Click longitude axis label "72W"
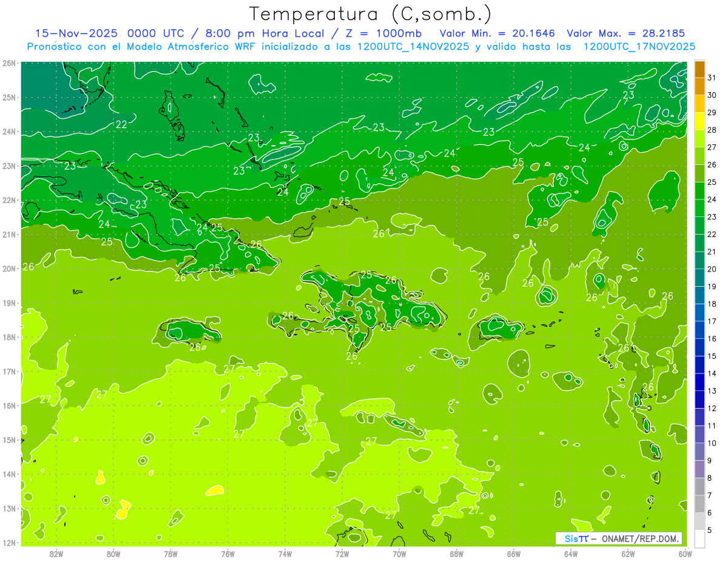This screenshot has width=728, height=562. pos(342,554)
